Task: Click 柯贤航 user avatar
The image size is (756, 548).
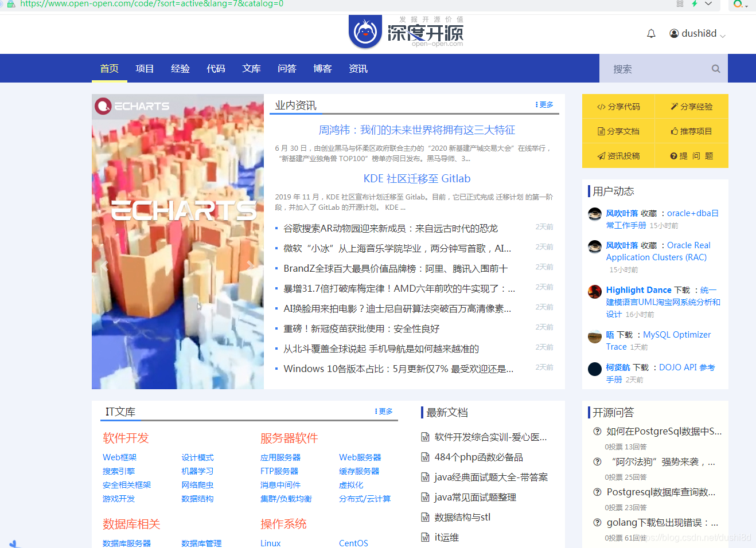Action: coord(595,369)
